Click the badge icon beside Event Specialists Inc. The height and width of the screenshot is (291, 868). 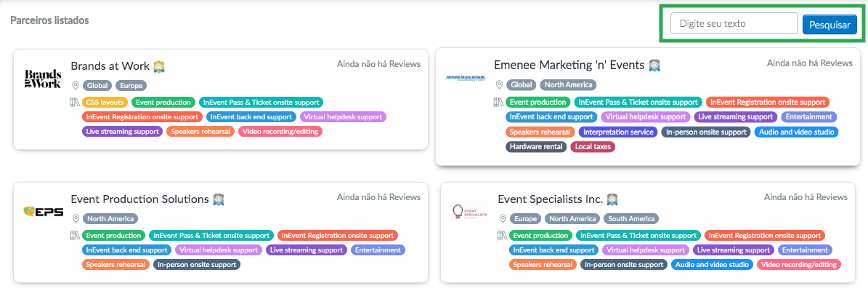pyautogui.click(x=612, y=199)
